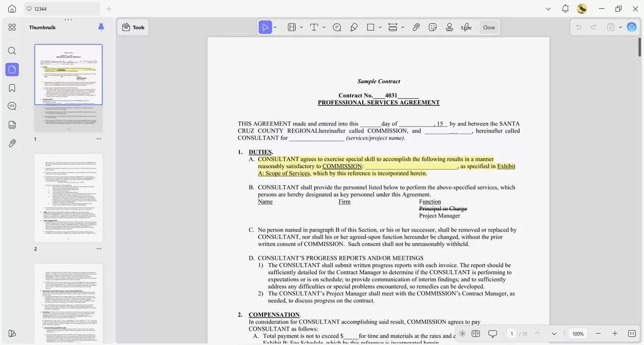The width and height of the screenshot is (644, 345).
Task: Enable two-page view mode
Action: tap(476, 334)
